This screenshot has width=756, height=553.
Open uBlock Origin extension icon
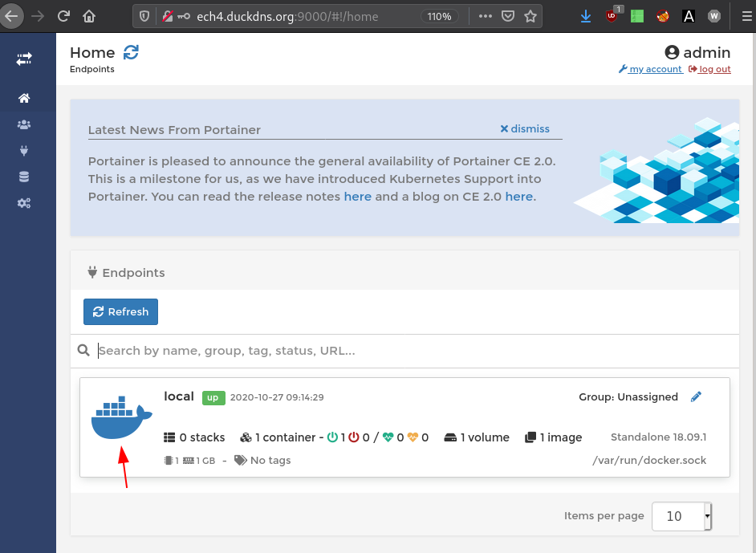pos(612,14)
